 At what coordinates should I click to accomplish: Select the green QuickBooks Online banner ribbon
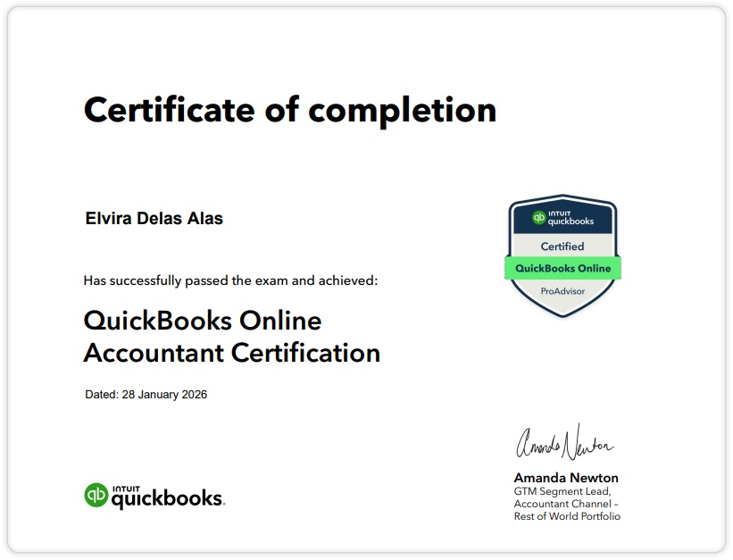[x=562, y=267]
